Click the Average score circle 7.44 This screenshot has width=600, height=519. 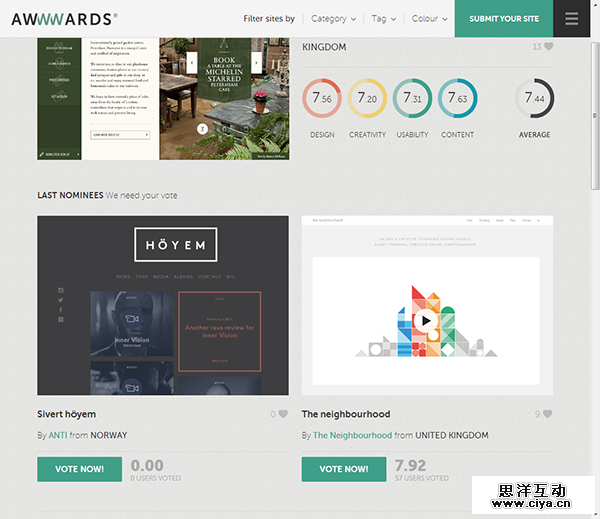(x=534, y=98)
